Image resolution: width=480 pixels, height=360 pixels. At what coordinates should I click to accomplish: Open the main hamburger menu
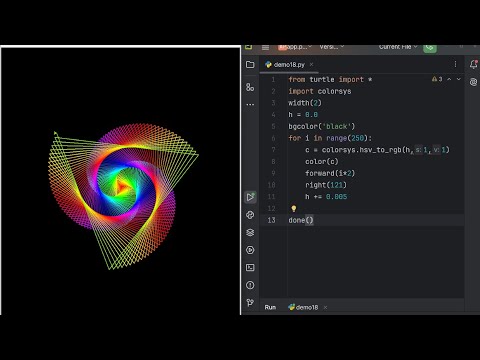tap(265, 48)
